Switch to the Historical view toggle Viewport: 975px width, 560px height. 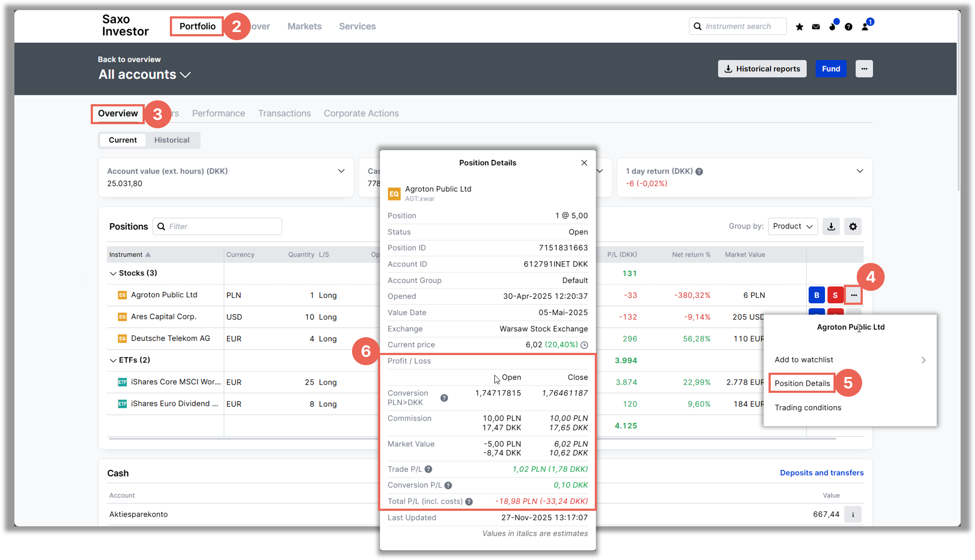172,140
